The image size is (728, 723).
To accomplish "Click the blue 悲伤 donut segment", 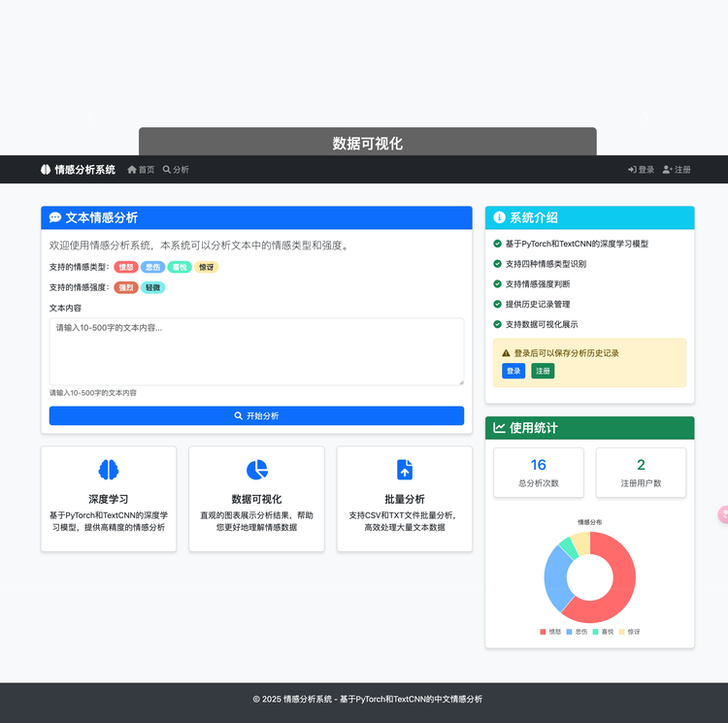I will (556, 580).
